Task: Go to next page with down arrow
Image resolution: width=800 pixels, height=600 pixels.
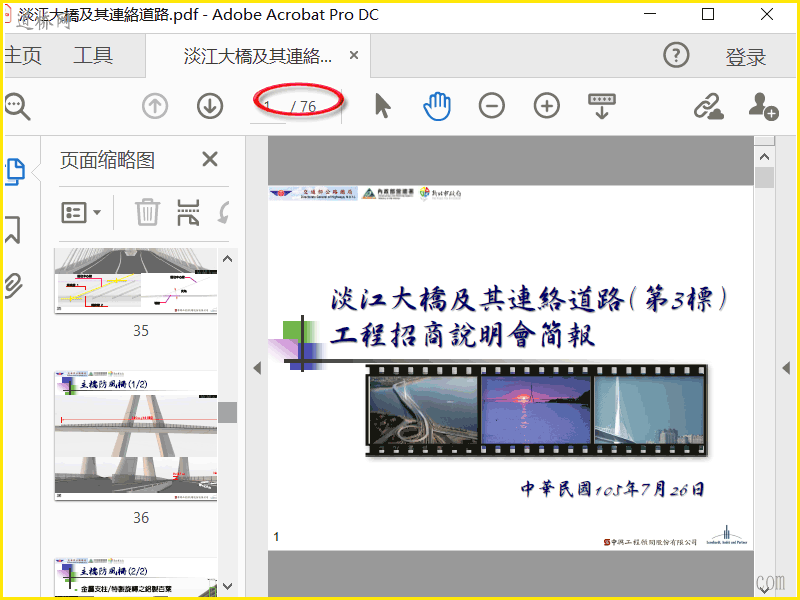Action: [x=210, y=106]
